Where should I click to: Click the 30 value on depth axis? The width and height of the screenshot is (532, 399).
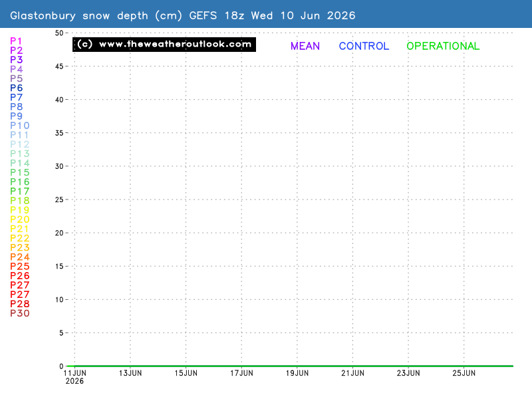pyautogui.click(x=59, y=166)
